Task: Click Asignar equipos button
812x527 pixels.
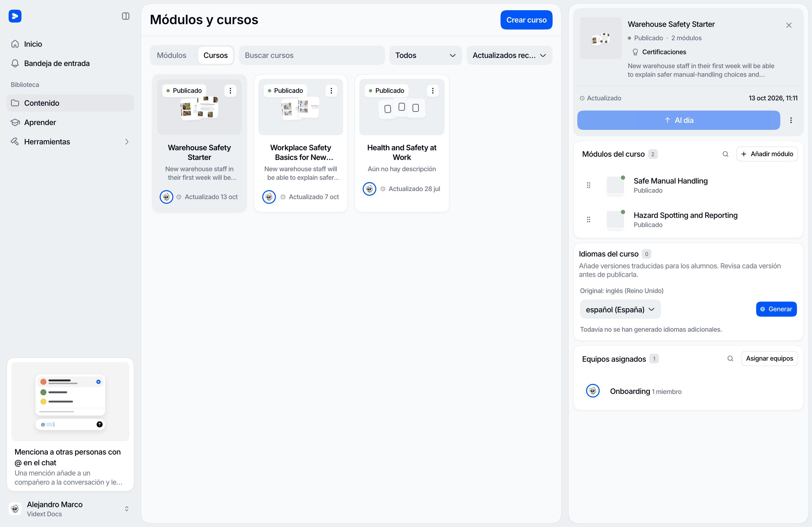Action: coord(769,358)
